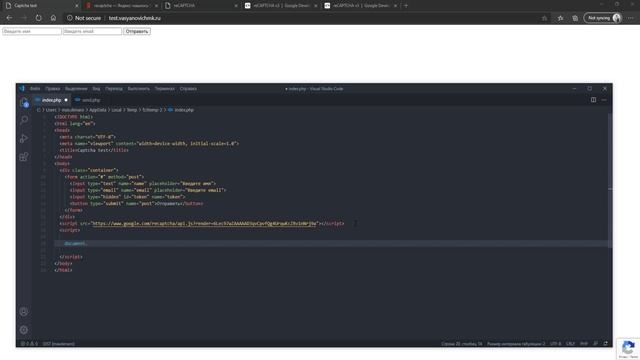Switch to the recaptcha Яндекс browser tab
Viewport: 640px width, 360px height.
point(121,6)
